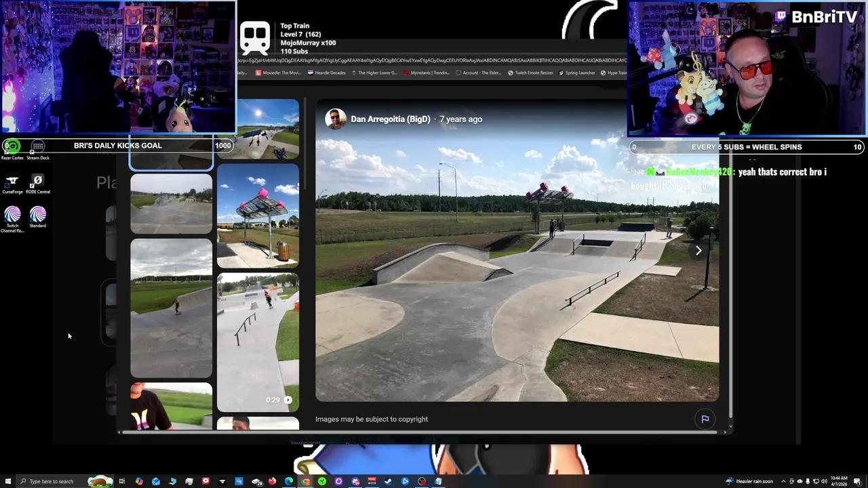Open the Copilot taskbar icon
868x488 pixels.
pos(139,481)
